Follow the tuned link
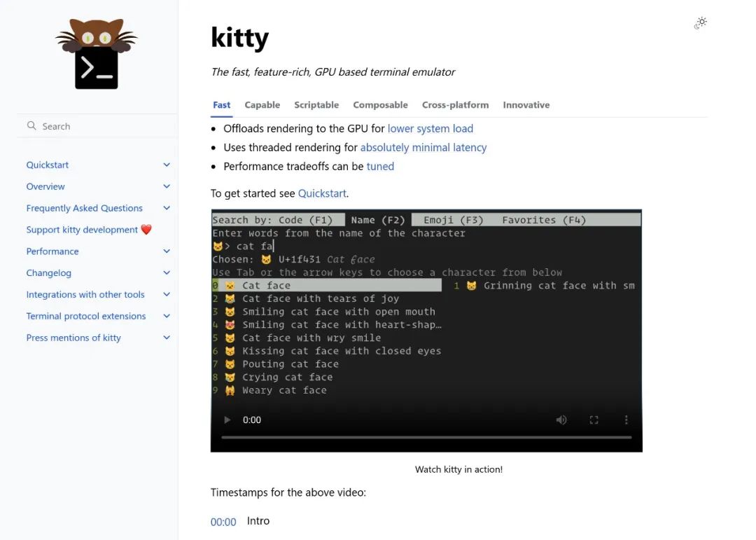This screenshot has width=756, height=540. tap(380, 166)
